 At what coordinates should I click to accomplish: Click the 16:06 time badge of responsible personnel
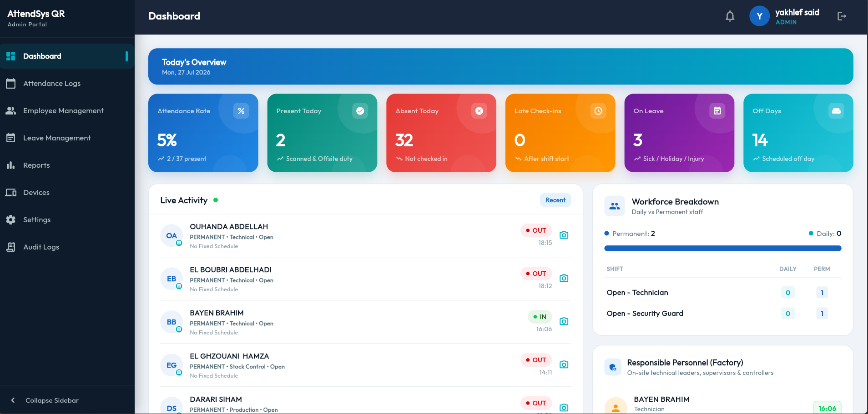827,408
